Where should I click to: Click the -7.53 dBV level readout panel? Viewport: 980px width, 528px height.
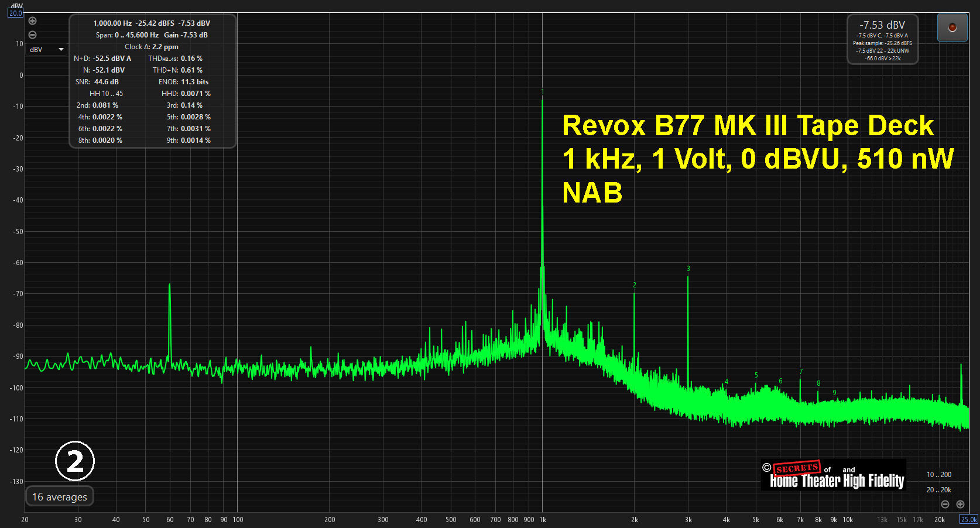click(882, 40)
